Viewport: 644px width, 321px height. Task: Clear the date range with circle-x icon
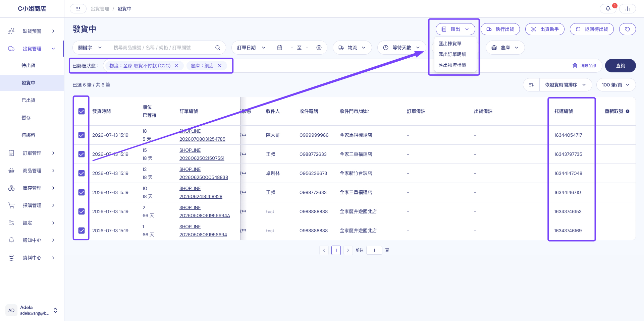[x=319, y=48]
